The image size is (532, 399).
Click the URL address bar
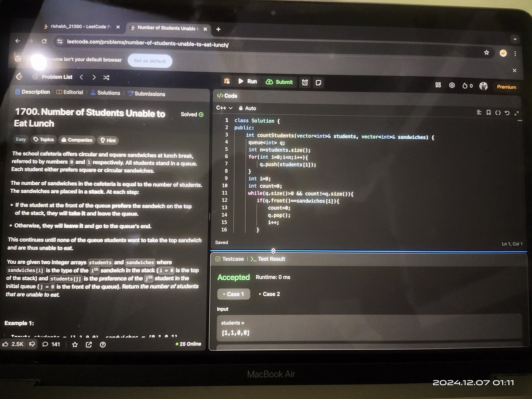click(270, 43)
